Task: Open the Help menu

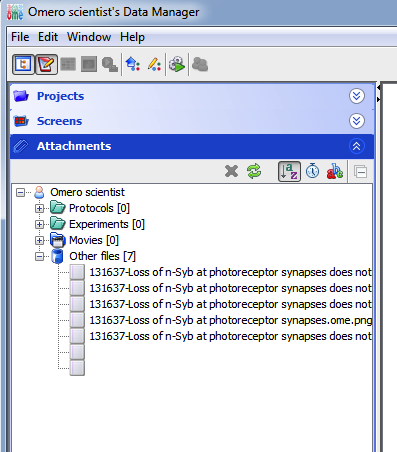Action: 132,37
